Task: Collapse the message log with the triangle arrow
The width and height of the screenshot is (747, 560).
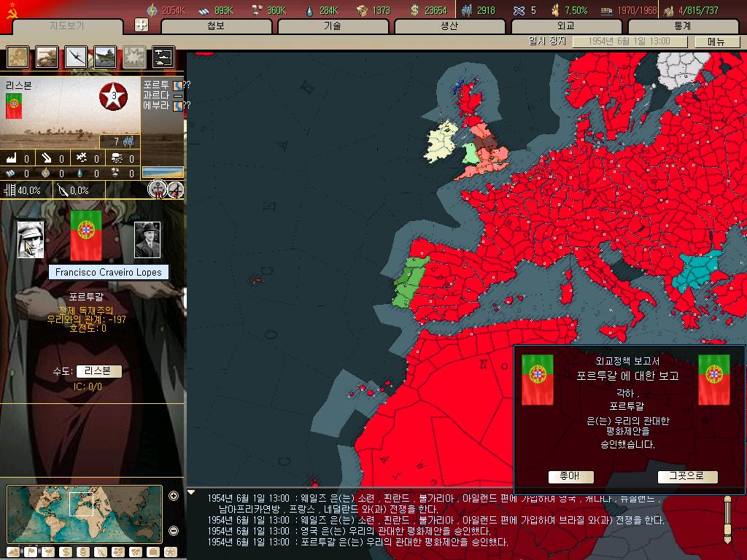Action: 191,492
